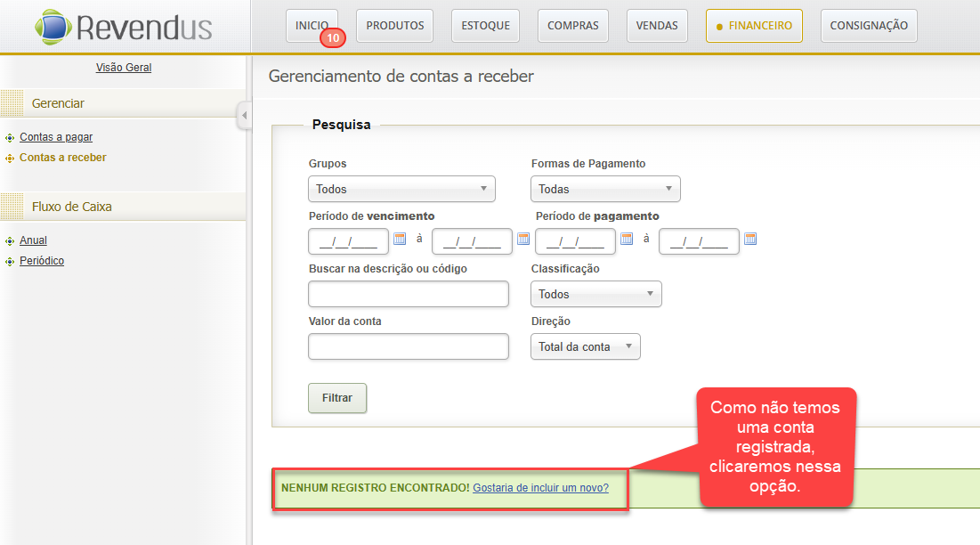Click the vencimento end date field
The height and width of the screenshot is (545, 980).
[473, 241]
